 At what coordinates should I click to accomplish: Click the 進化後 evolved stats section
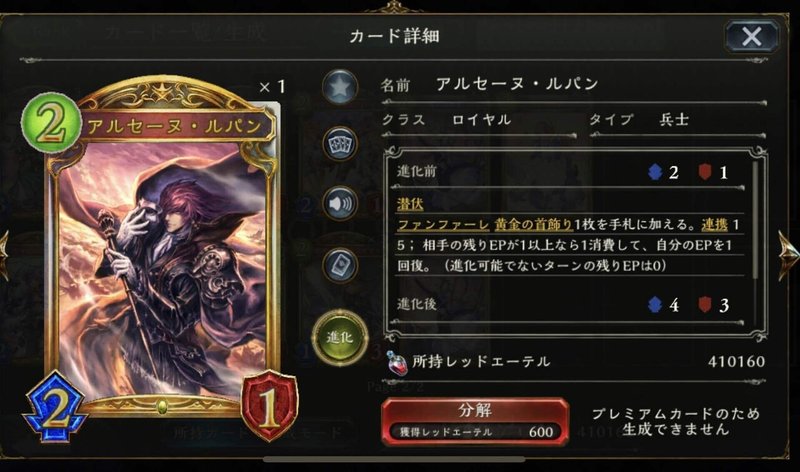click(x=570, y=305)
